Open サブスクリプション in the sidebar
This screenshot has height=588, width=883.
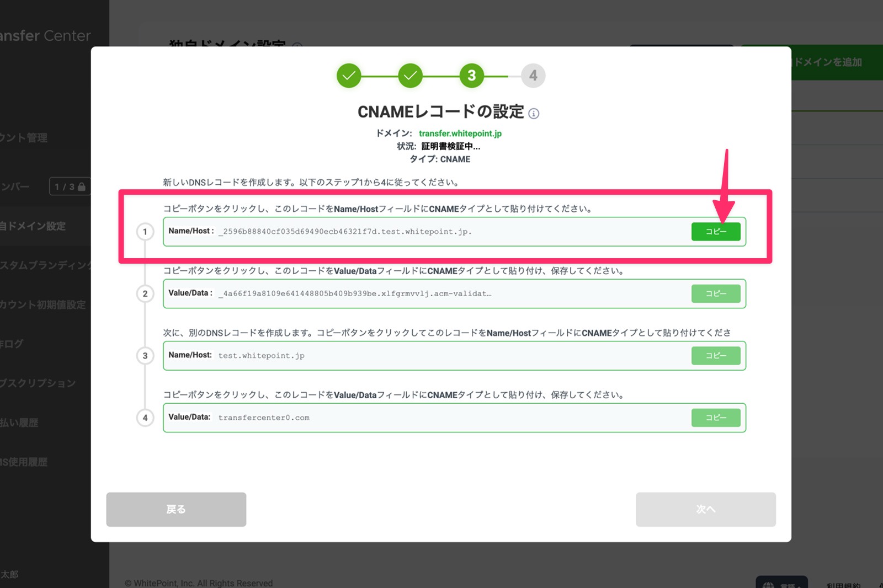38,383
